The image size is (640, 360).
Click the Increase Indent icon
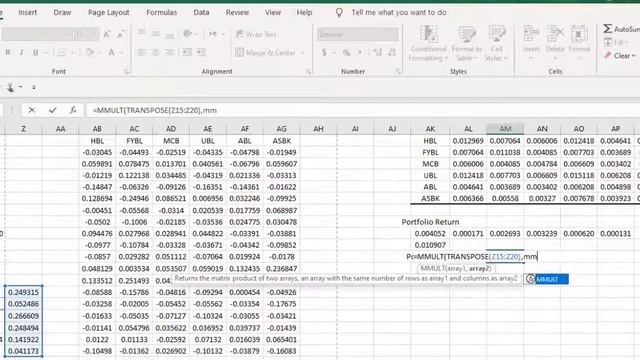(201, 52)
